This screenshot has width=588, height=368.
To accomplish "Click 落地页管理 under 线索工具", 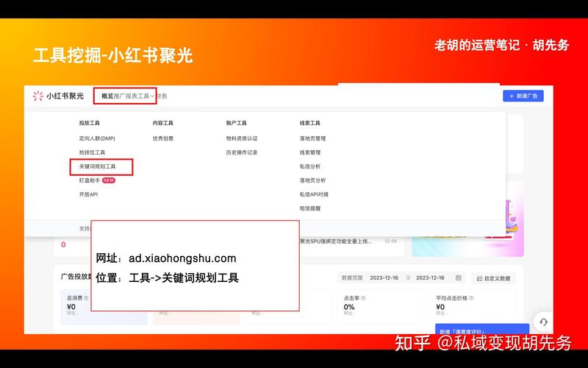I will (312, 138).
